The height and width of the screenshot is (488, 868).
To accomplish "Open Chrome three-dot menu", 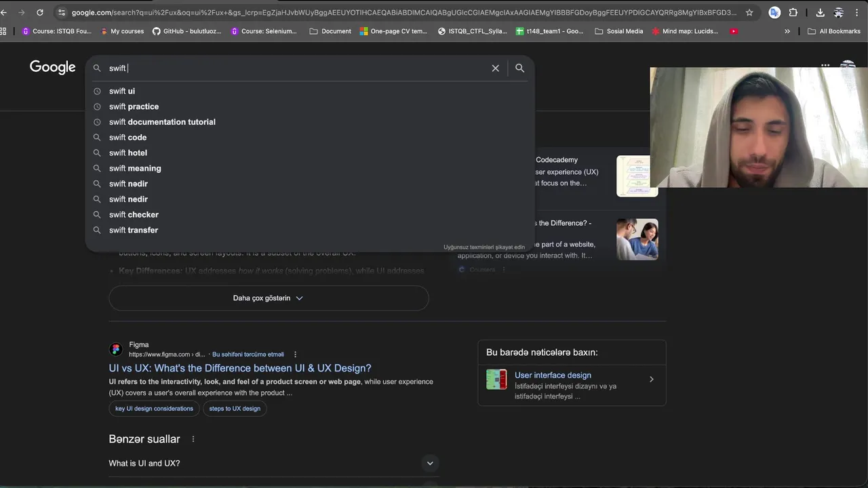I will (x=857, y=12).
